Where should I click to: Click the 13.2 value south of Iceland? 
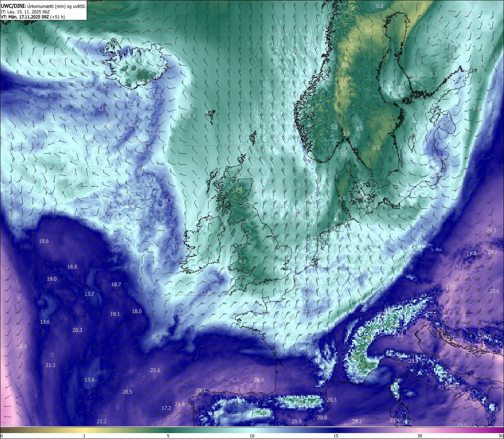click(106, 88)
